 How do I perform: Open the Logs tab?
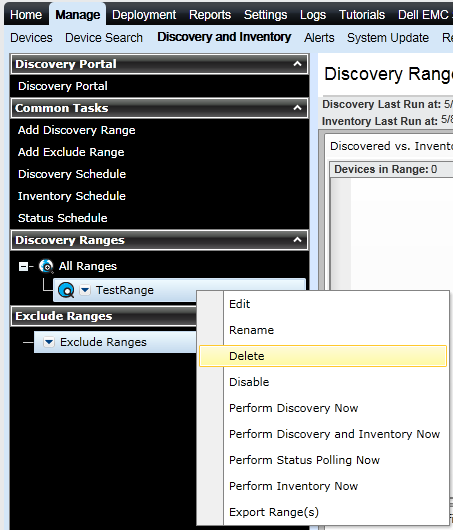(x=313, y=15)
